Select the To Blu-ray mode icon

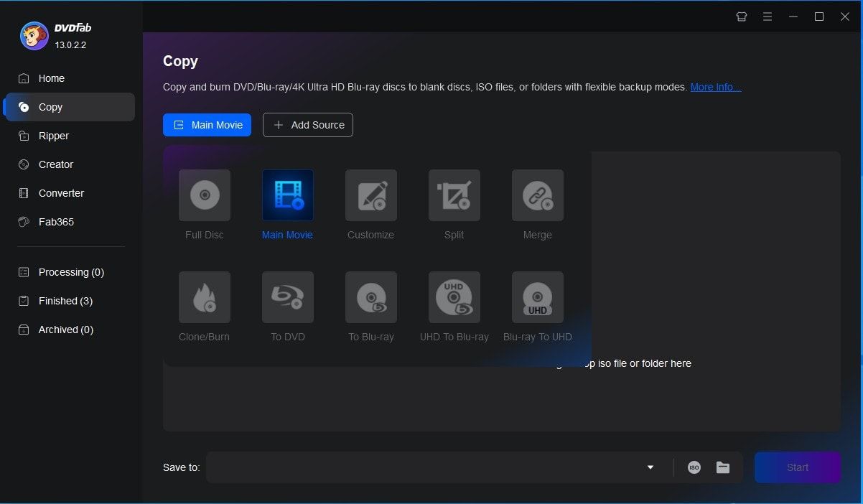pyautogui.click(x=371, y=297)
